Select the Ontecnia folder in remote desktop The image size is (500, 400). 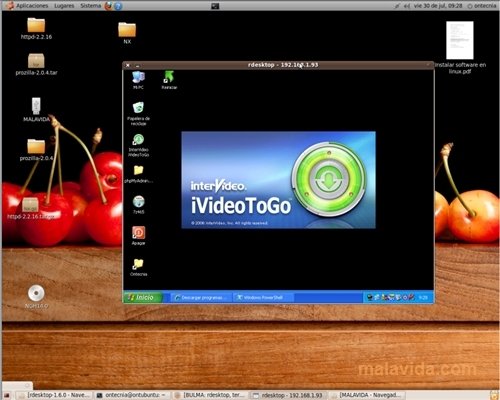click(x=138, y=267)
